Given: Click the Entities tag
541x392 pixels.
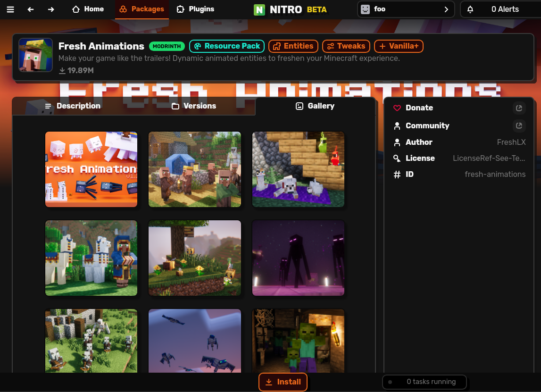Looking at the screenshot, I should pyautogui.click(x=293, y=46).
